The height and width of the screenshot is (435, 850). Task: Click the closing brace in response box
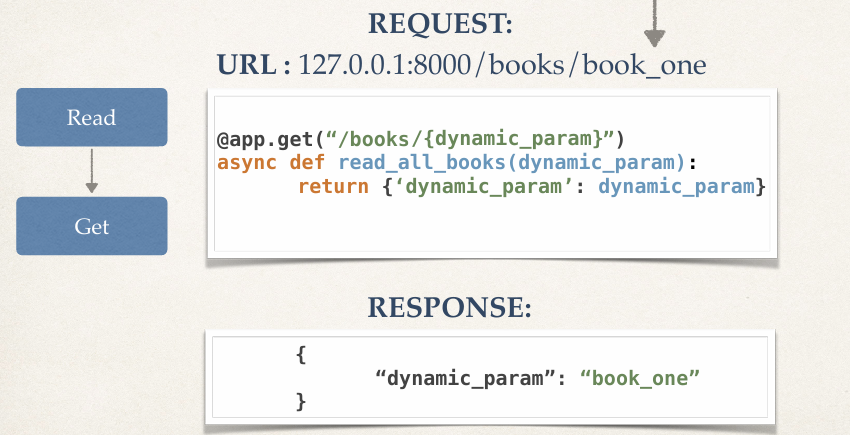[301, 401]
